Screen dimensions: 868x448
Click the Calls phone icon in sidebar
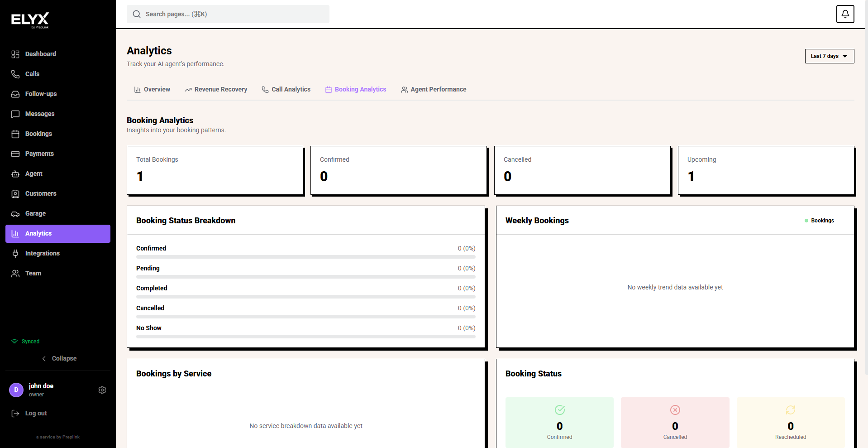[x=15, y=74]
